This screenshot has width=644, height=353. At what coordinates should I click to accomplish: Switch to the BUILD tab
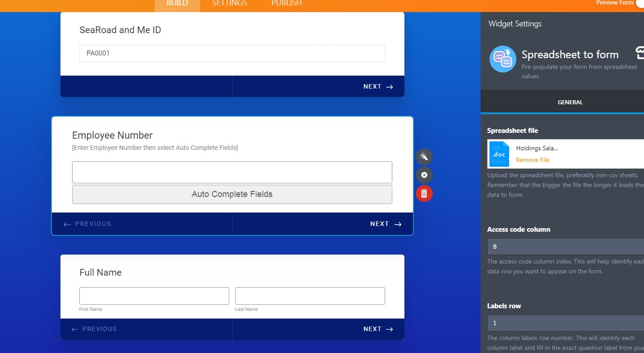177,4
